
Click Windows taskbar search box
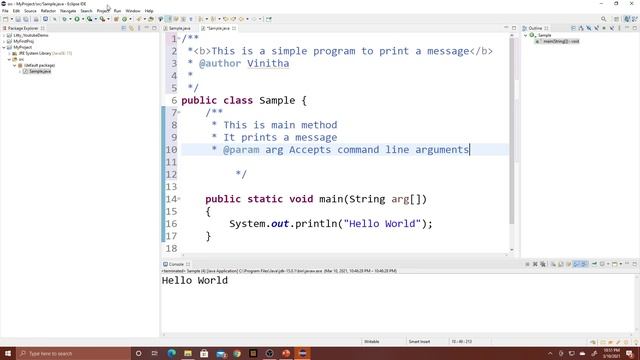[73, 353]
